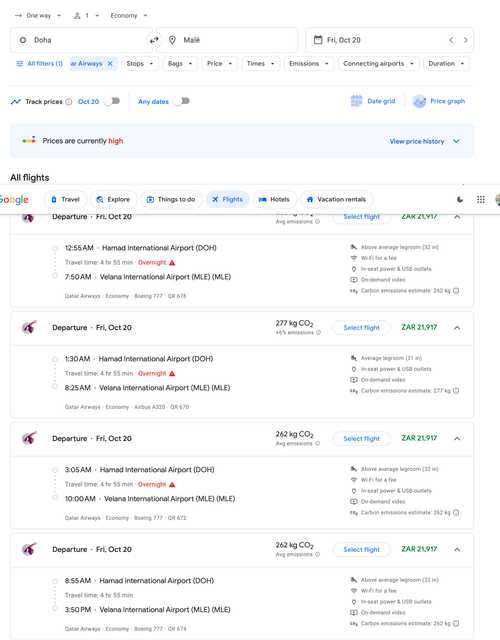Go to next date arrow
Screen dimensions: 500x640
(465, 40)
